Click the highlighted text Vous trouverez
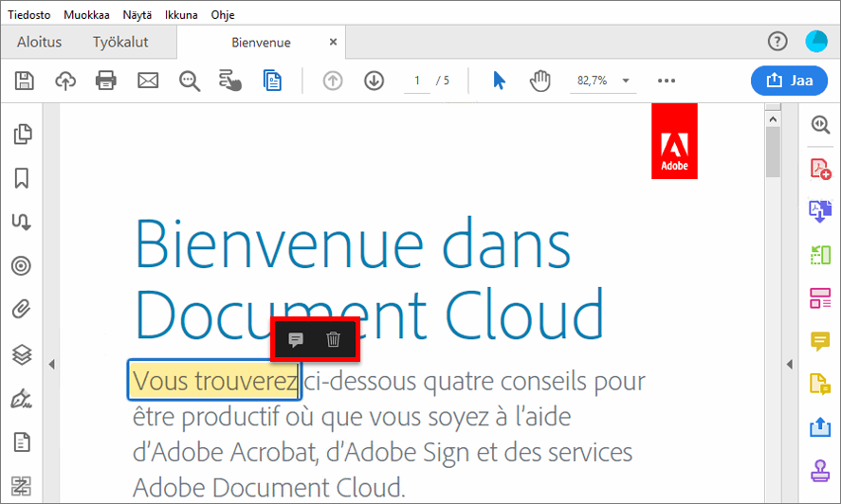Screen dimensions: 841x504 click(x=214, y=381)
